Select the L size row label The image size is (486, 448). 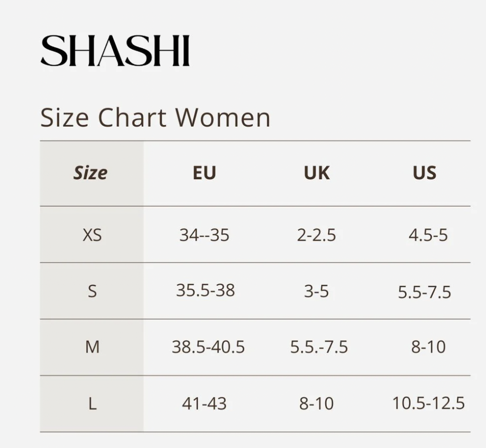click(92, 404)
